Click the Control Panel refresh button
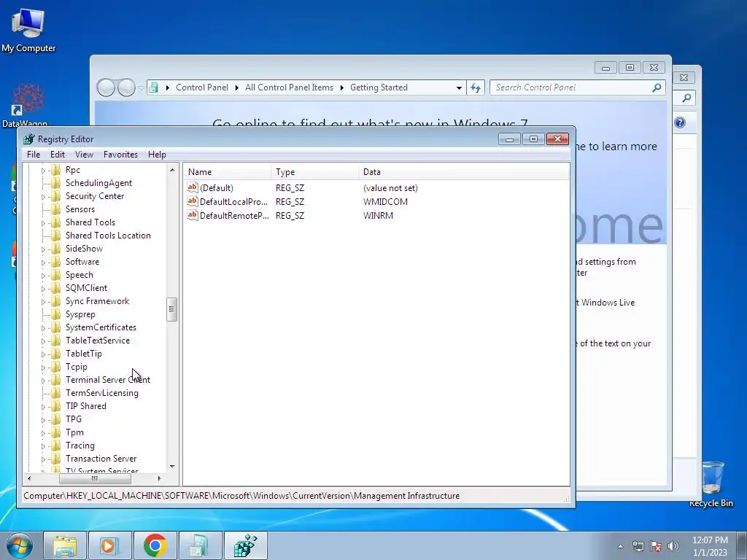Image resolution: width=747 pixels, height=560 pixels. [x=476, y=87]
